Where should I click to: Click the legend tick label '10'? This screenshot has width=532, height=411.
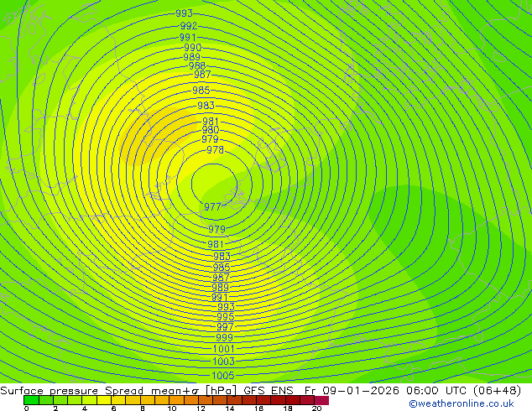172,408
